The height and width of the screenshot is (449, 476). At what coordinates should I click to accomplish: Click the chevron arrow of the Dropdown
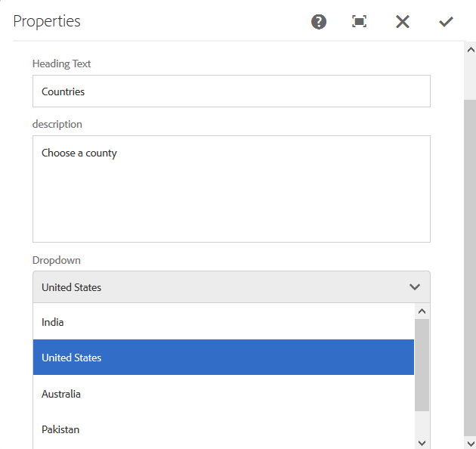pyautogui.click(x=415, y=287)
